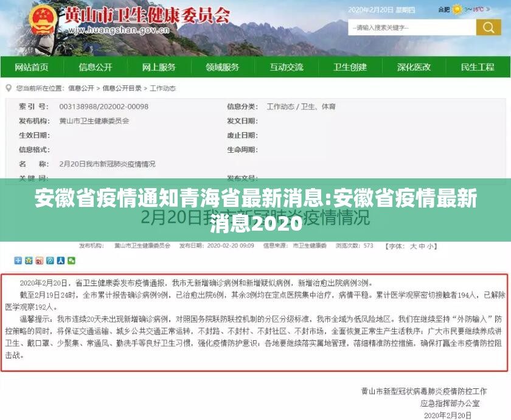Open the 信息公开 navigation menu

(x=96, y=68)
